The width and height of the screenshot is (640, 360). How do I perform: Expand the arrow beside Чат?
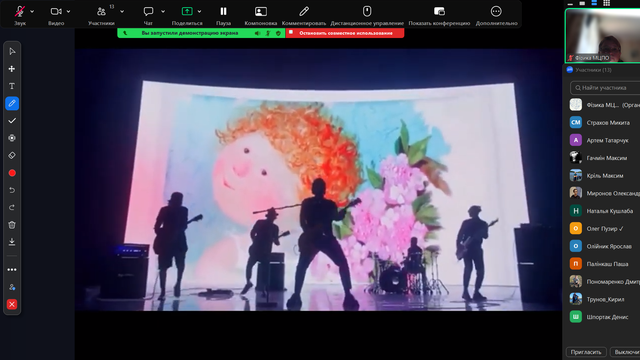tap(163, 11)
